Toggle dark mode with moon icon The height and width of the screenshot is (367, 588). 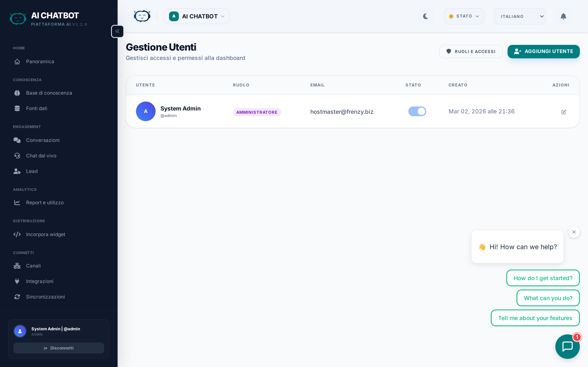(x=425, y=16)
